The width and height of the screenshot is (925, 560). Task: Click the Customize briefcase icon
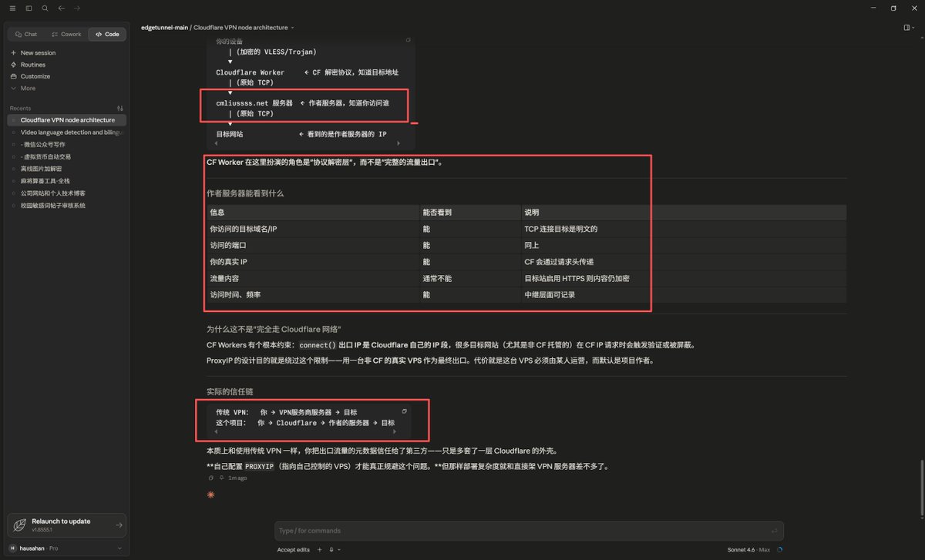(x=13, y=76)
